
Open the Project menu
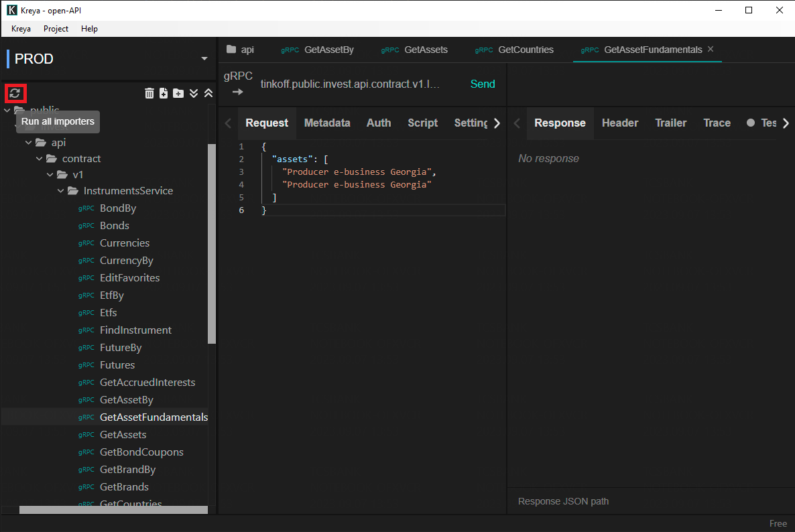click(x=56, y=29)
